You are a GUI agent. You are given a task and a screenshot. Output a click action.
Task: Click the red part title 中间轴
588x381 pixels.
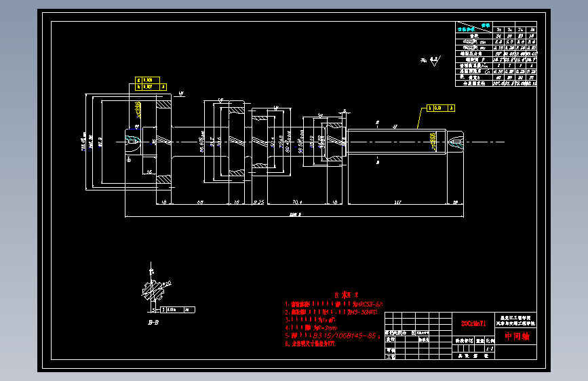pos(517,336)
